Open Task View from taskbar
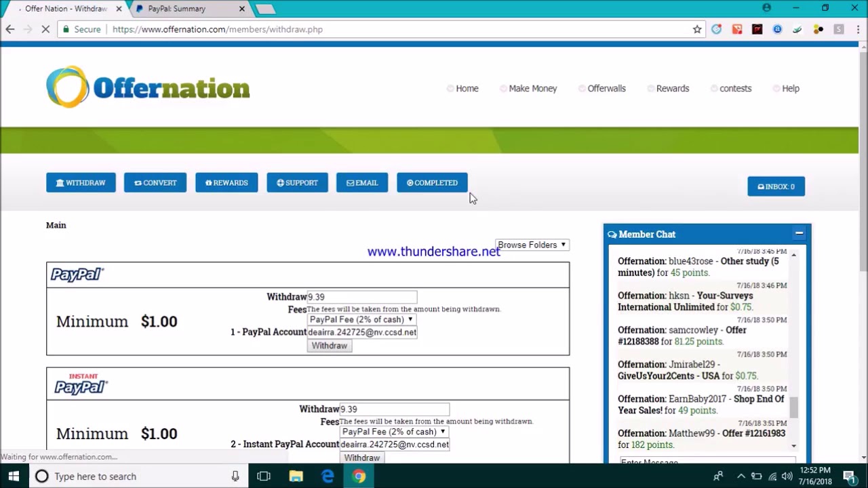 coord(264,476)
